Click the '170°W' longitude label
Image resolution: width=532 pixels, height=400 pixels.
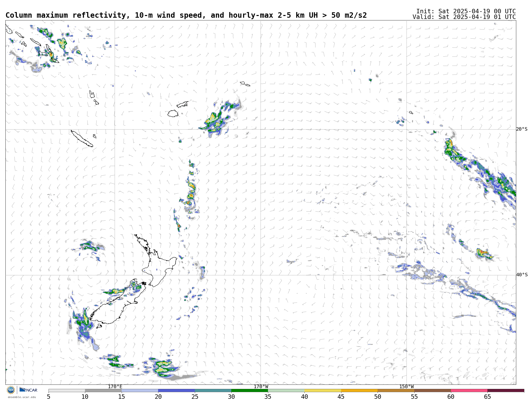(261, 386)
